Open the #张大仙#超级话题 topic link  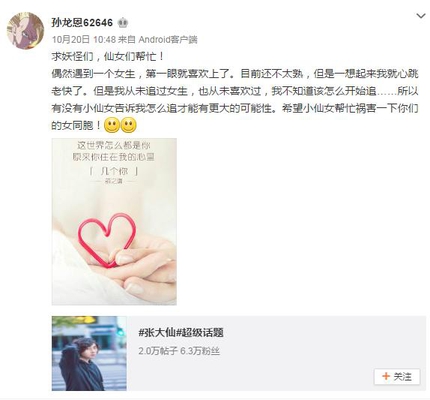tap(181, 332)
